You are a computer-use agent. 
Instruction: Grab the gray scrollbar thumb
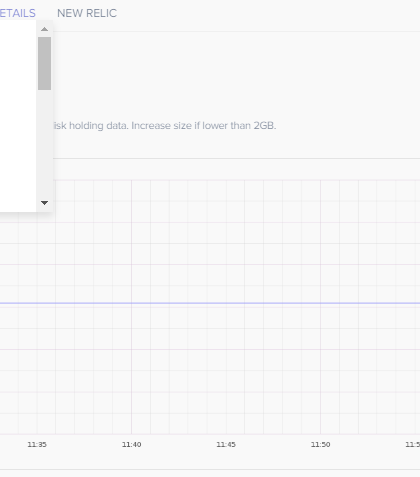click(x=44, y=63)
